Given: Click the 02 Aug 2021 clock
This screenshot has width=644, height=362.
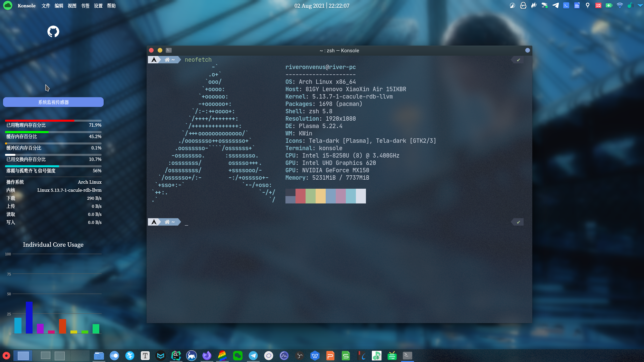Looking at the screenshot, I should tap(322, 6).
